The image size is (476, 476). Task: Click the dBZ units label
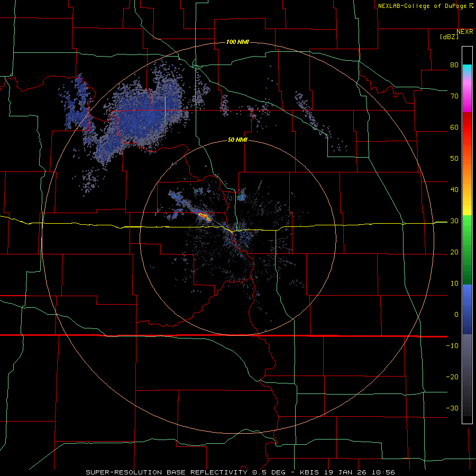click(449, 36)
